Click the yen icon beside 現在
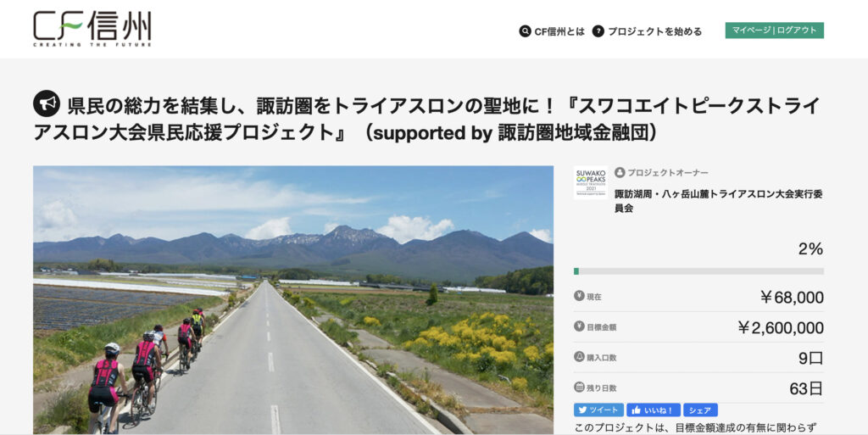Viewport: 868px width, 435px height. pyautogui.click(x=579, y=296)
